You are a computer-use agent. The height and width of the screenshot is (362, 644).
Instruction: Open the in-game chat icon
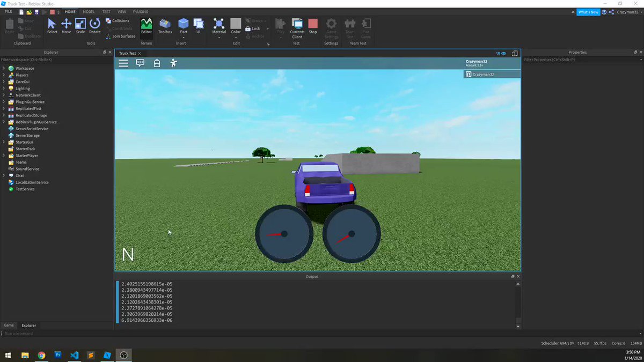140,63
